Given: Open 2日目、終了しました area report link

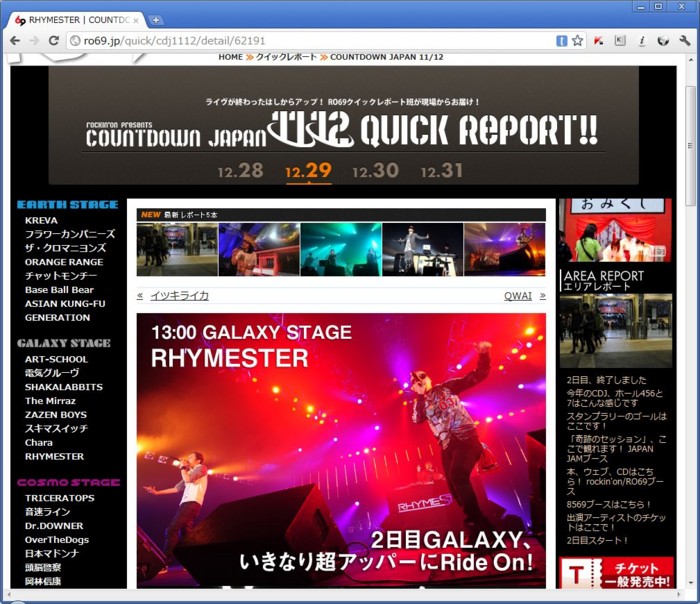Looking at the screenshot, I should pyautogui.click(x=606, y=380).
